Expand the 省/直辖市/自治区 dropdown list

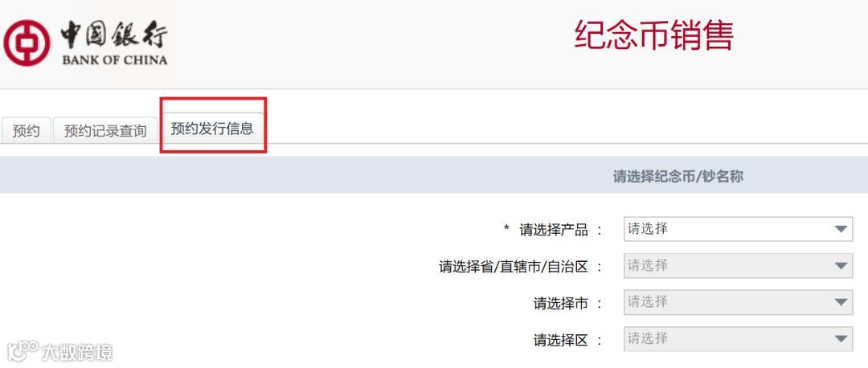click(738, 266)
